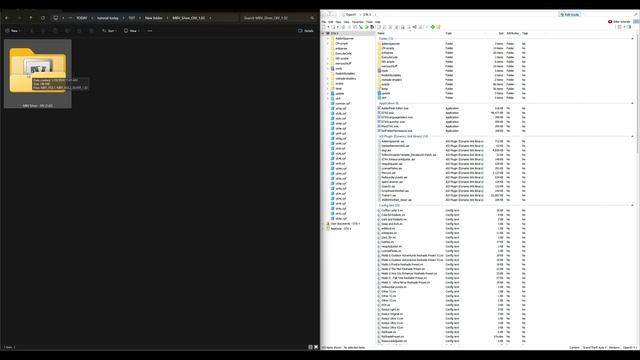Select menyooStuff folder in OpenIV tree
Viewport: 640px width, 360px height.
point(343,63)
